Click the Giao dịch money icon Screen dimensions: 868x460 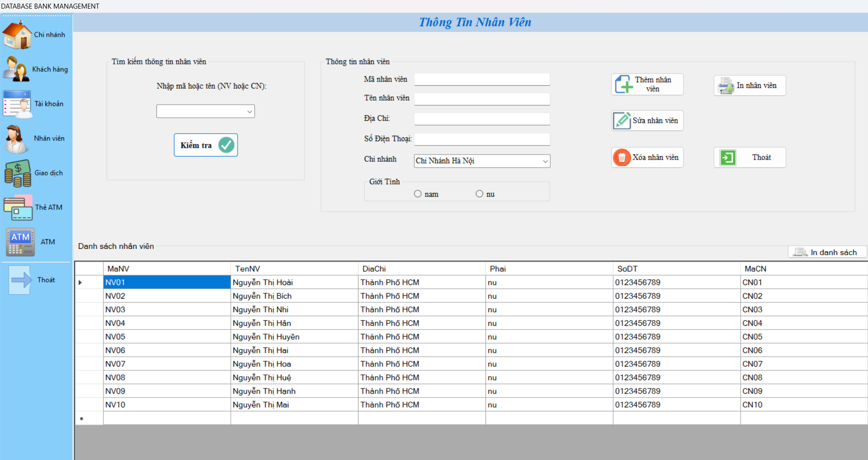coord(18,173)
